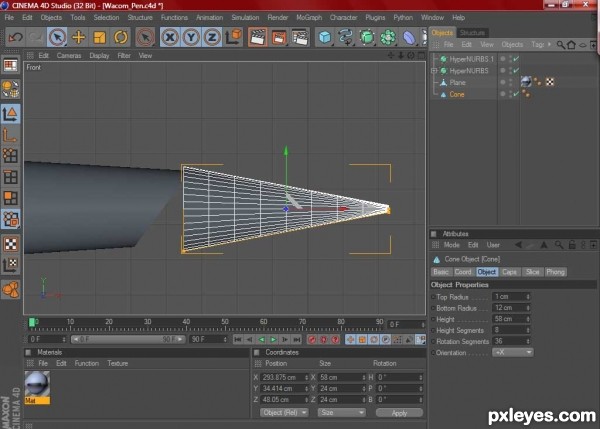Click the Rotation Segments stepper arrows
This screenshot has width=600, height=429.
tap(528, 341)
